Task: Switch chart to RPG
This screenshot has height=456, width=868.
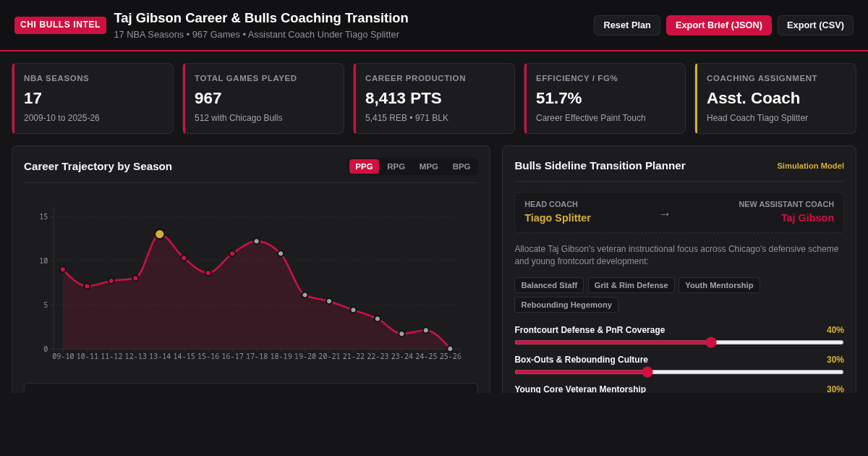Action: [x=396, y=166]
